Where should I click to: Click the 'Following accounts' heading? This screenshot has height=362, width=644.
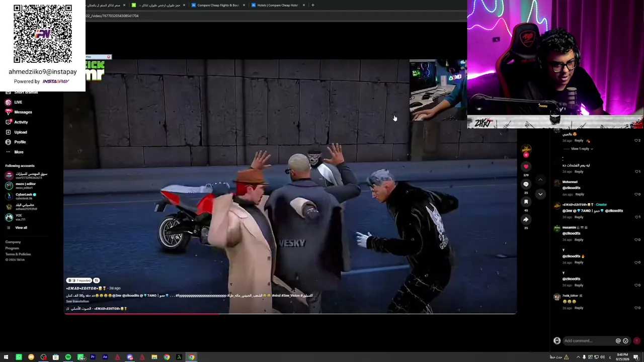tap(20, 166)
